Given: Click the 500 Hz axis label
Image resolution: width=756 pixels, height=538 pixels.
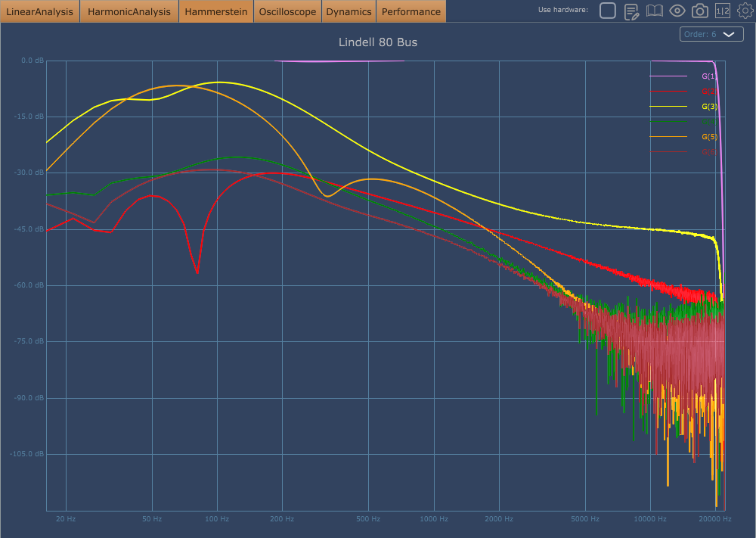Looking at the screenshot, I should pyautogui.click(x=368, y=519).
